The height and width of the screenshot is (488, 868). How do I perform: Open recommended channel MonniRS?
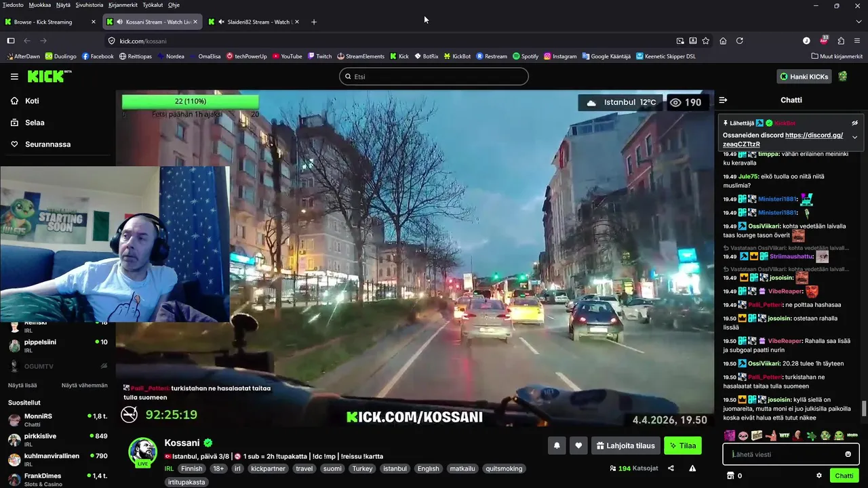click(x=58, y=420)
